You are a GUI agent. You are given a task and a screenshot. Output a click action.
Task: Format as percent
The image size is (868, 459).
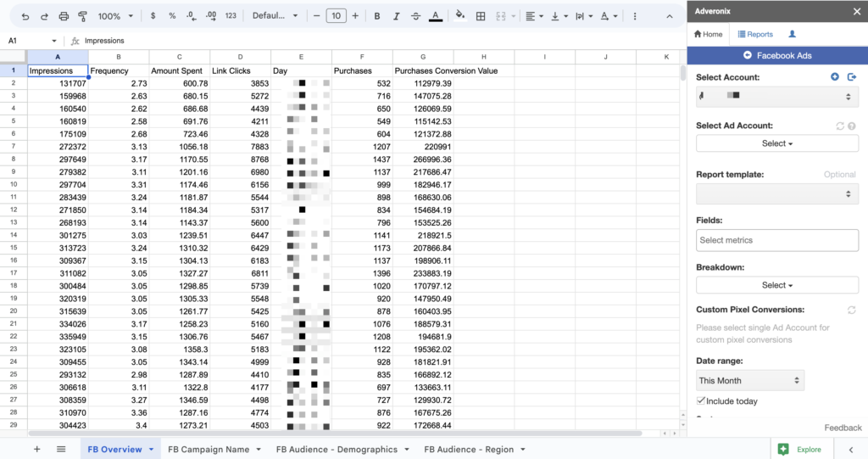[x=172, y=16]
